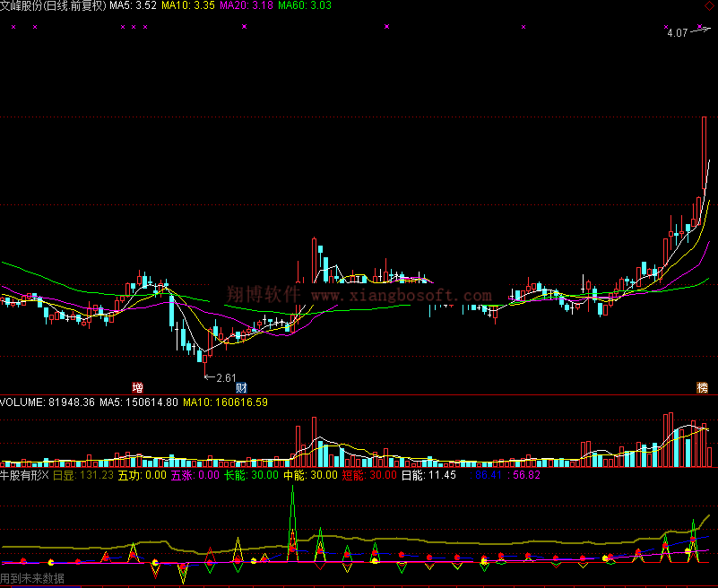The height and width of the screenshot is (588, 718).
Task: Click the 长能: 30.00 value
Action: tap(251, 475)
